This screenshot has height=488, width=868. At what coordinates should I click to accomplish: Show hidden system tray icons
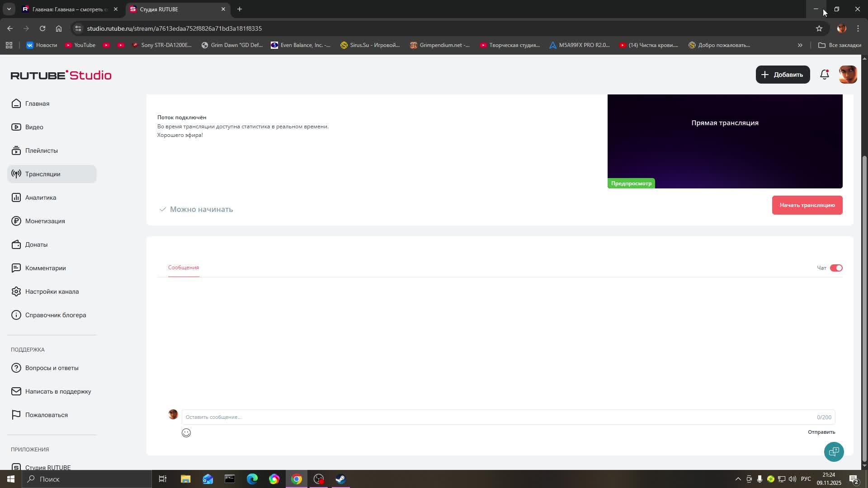[738, 479]
